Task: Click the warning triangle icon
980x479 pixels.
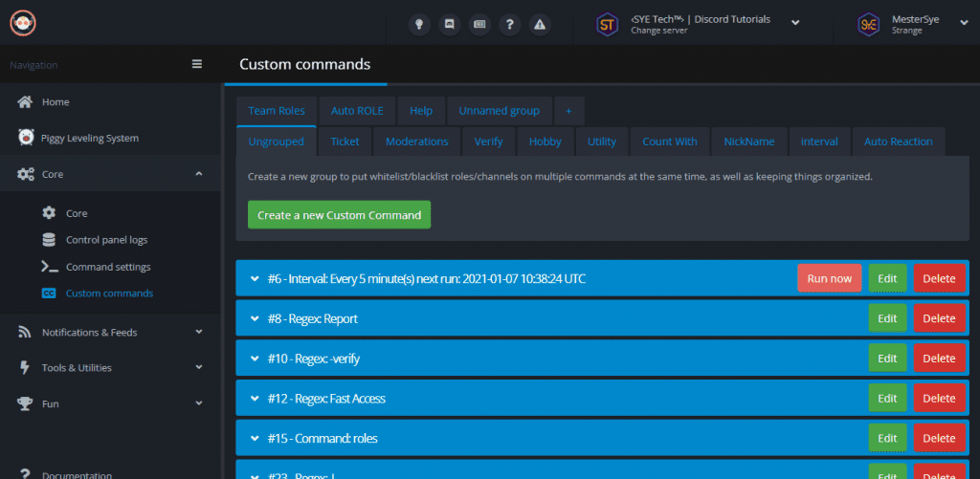Action: click(x=541, y=25)
